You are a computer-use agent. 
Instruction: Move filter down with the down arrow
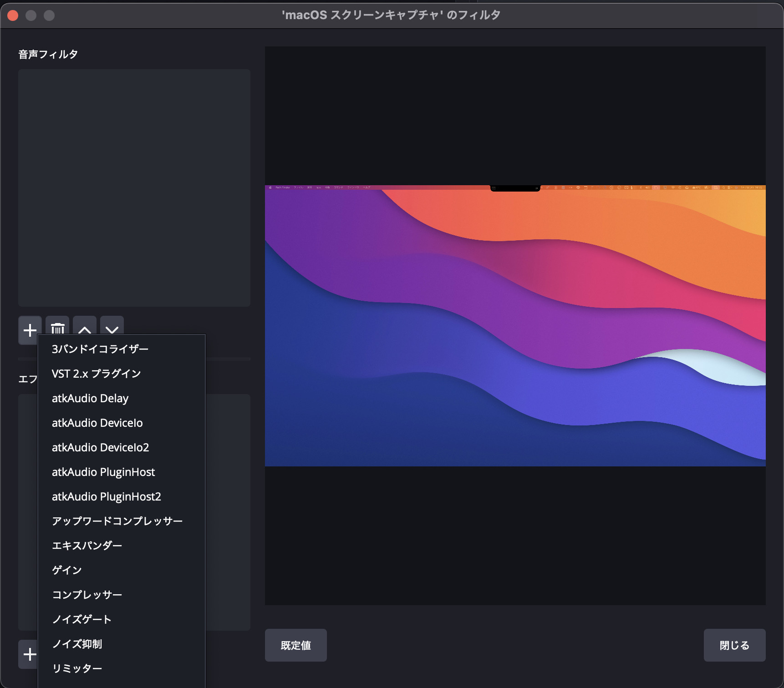point(112,326)
